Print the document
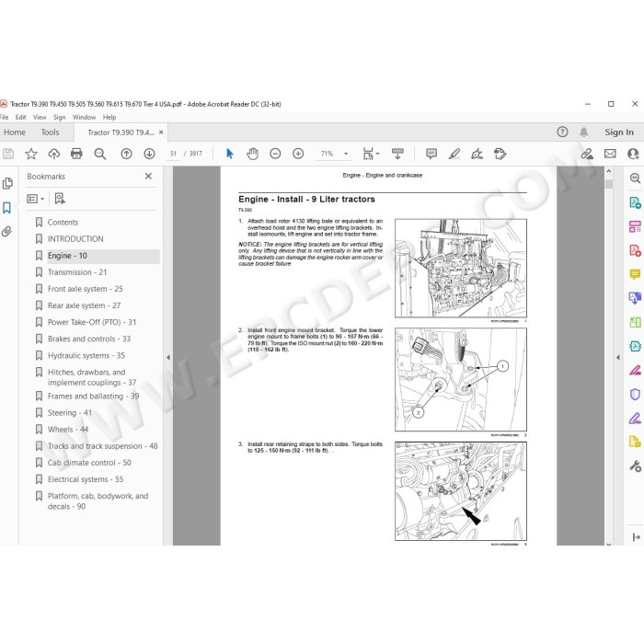The height and width of the screenshot is (644, 644). point(76,154)
